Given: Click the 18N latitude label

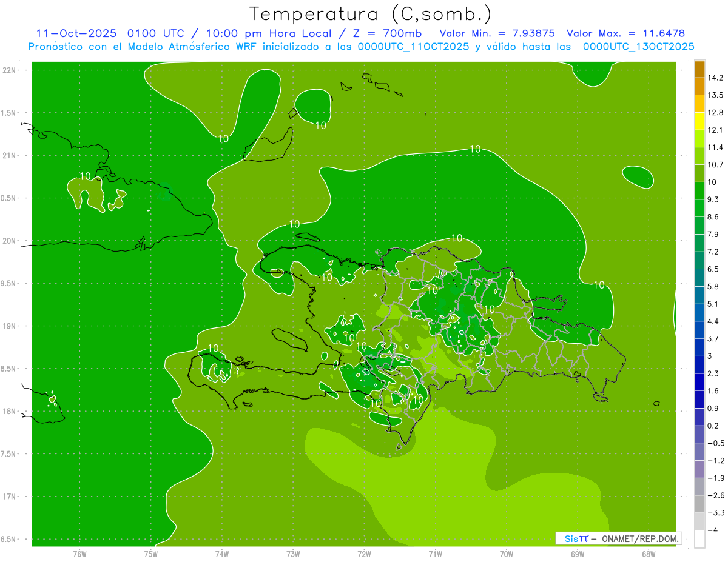Looking at the screenshot, I should [10, 411].
